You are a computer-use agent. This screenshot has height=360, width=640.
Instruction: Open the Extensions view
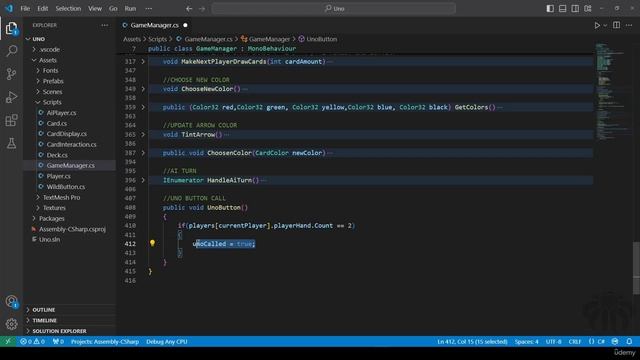pos(11,120)
